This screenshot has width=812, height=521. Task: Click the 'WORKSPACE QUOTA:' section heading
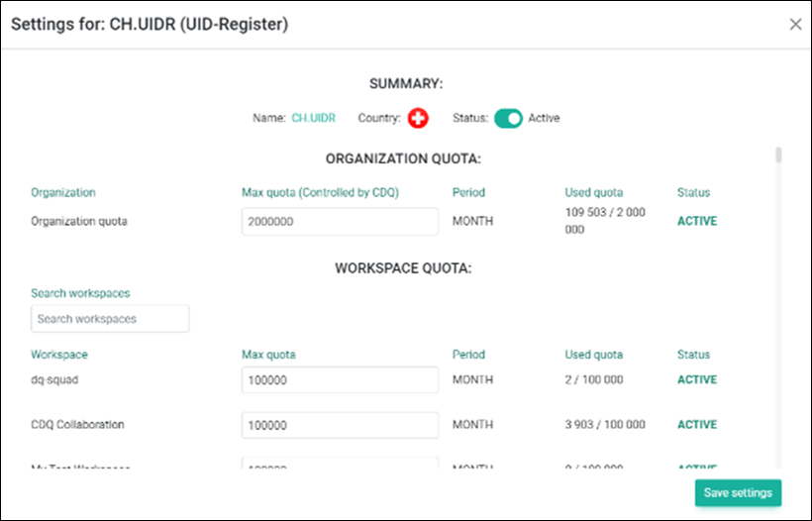tap(403, 268)
